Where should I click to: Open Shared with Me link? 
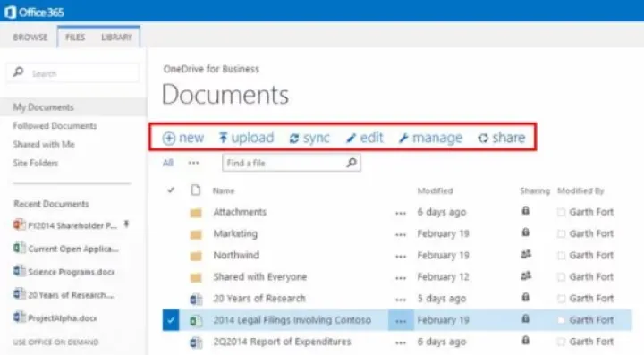44,144
